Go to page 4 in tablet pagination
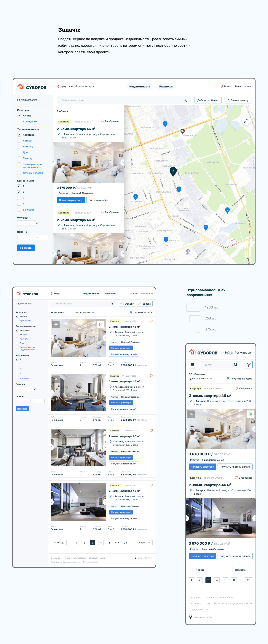Screen dimensions: 268x644 pyautogui.click(x=101, y=543)
